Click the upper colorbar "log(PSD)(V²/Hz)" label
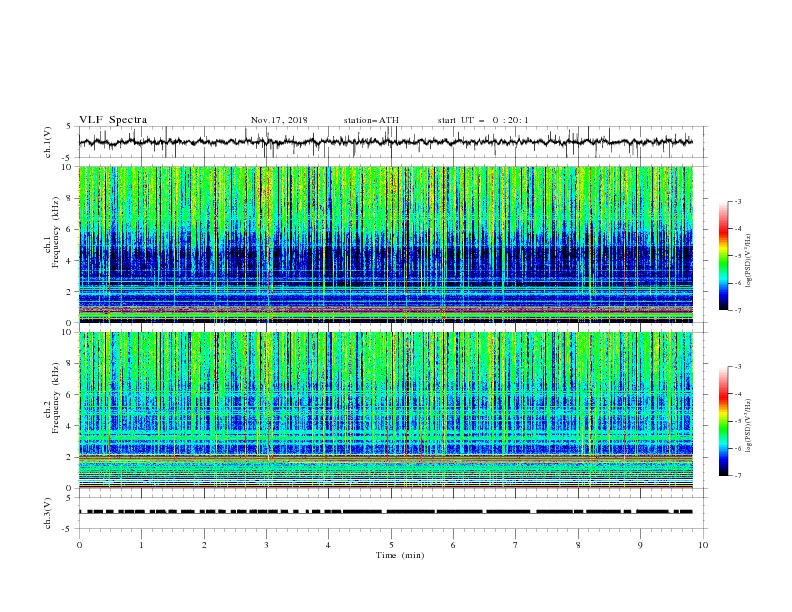This screenshot has height=612, width=792. (748, 261)
